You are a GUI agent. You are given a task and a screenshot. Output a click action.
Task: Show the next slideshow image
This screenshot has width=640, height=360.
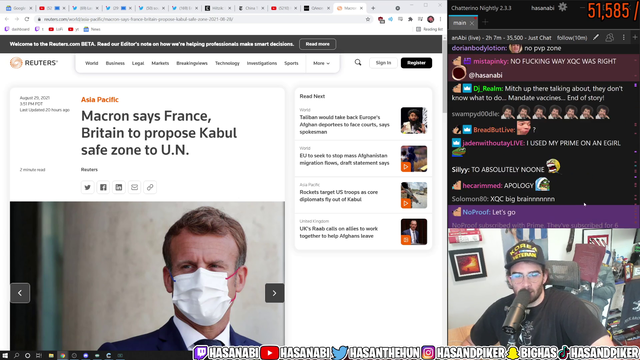coord(274,293)
